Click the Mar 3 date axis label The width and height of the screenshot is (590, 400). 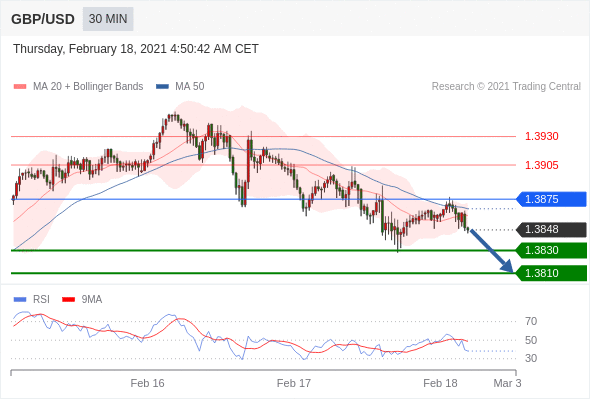click(507, 383)
